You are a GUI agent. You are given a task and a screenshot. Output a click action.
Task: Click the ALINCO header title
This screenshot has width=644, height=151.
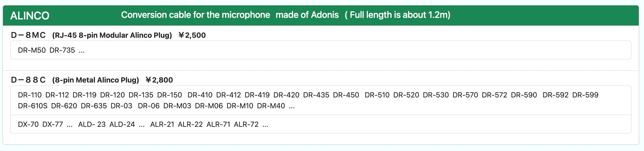click(30, 16)
